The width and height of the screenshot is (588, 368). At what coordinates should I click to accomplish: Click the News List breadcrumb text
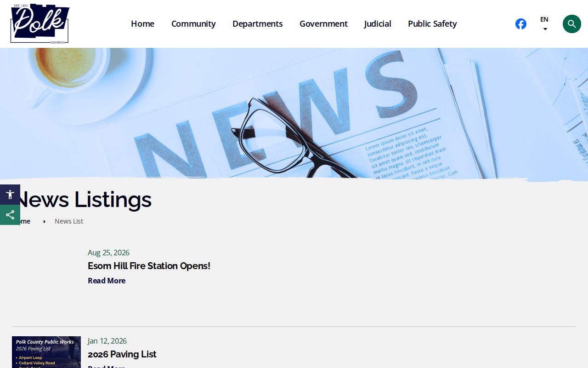point(69,221)
